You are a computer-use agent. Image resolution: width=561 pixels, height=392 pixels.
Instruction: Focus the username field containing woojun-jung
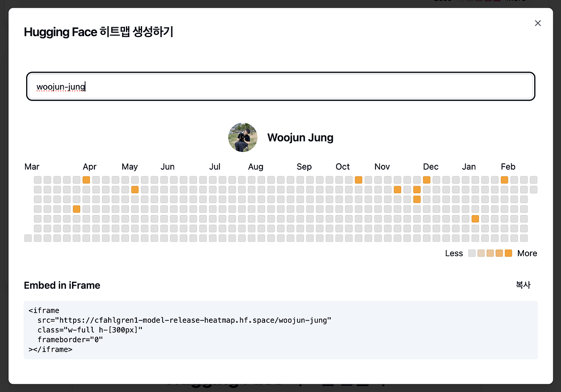point(280,86)
